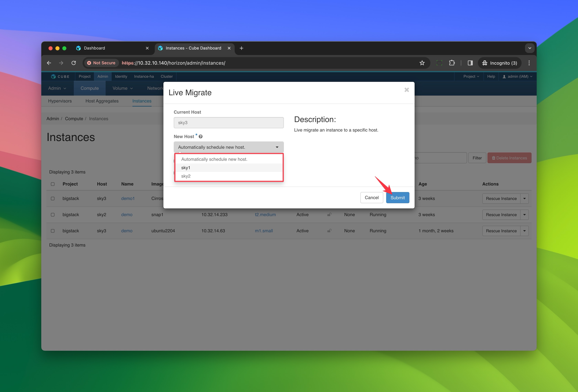The height and width of the screenshot is (392, 578).
Task: Click the Delete Instances button
Action: [x=509, y=158]
